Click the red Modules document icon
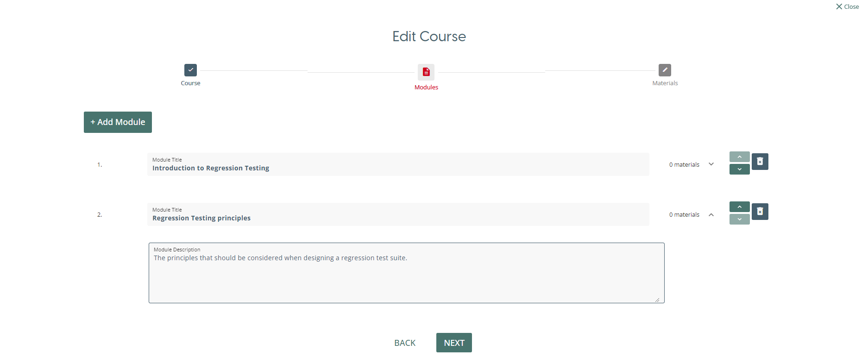868x363 pixels. [x=426, y=72]
